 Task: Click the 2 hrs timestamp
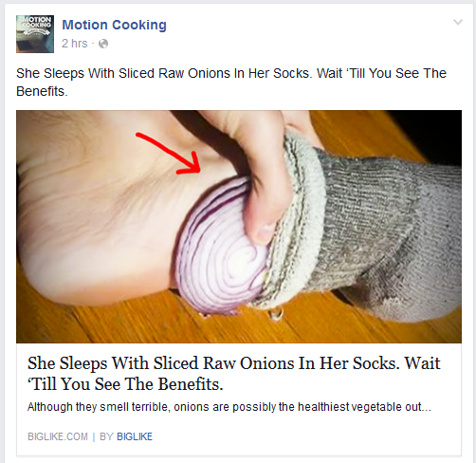75,44
